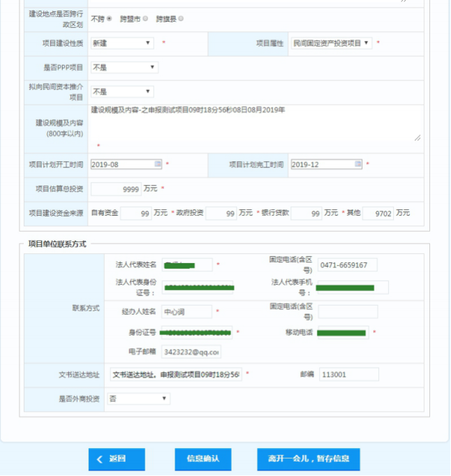Screen dimensions: 451x476
Task: Open the 是否PPP项目 dropdown
Action: point(124,68)
